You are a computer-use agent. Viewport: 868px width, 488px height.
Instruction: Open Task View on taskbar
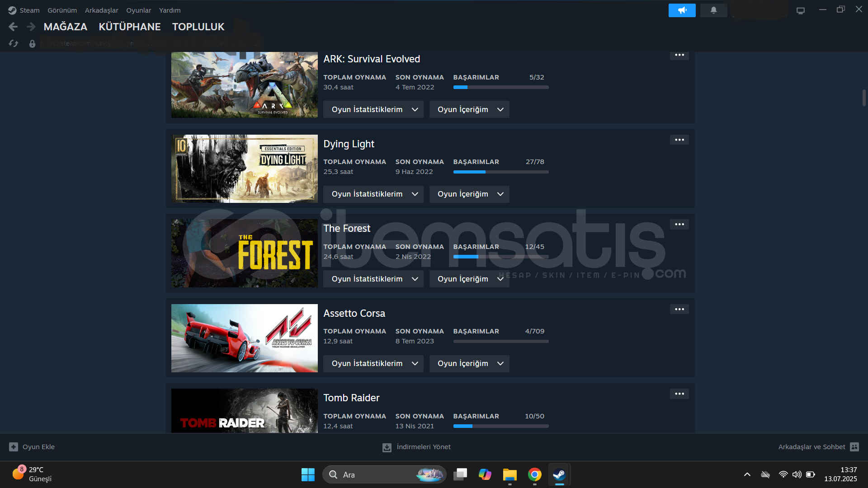(460, 474)
